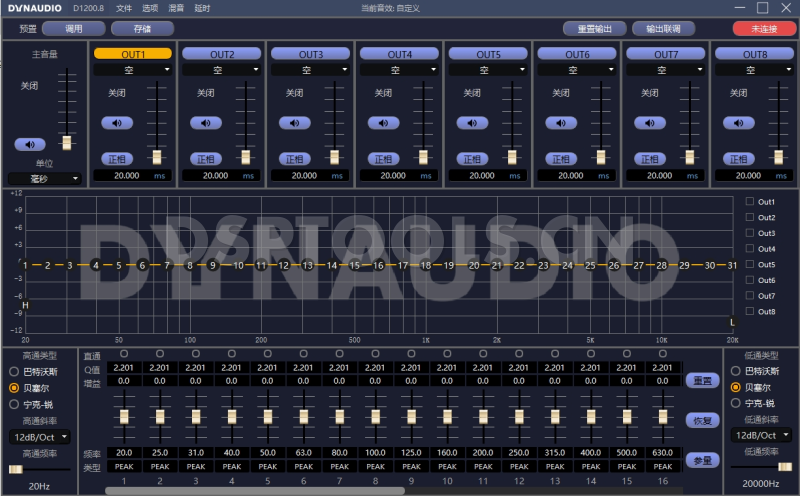Open the OUT1 source dropdown showing 空
800x496 pixels.
133,70
